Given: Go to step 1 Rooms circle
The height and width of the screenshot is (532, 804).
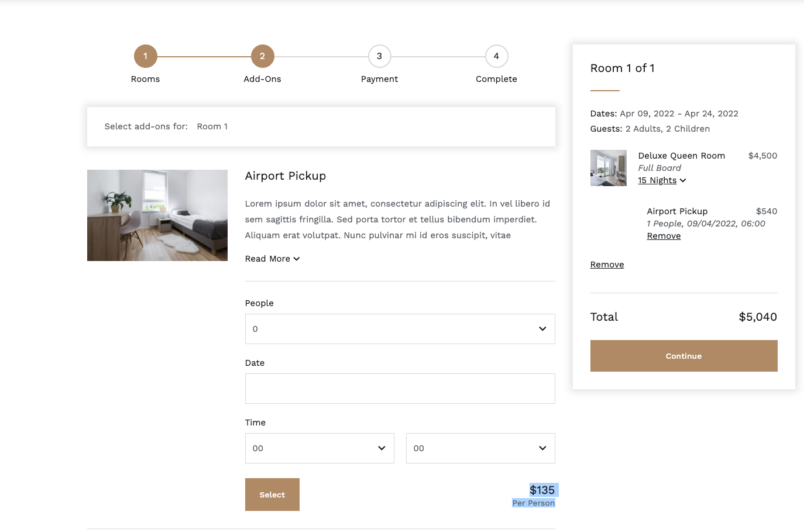Looking at the screenshot, I should [145, 56].
